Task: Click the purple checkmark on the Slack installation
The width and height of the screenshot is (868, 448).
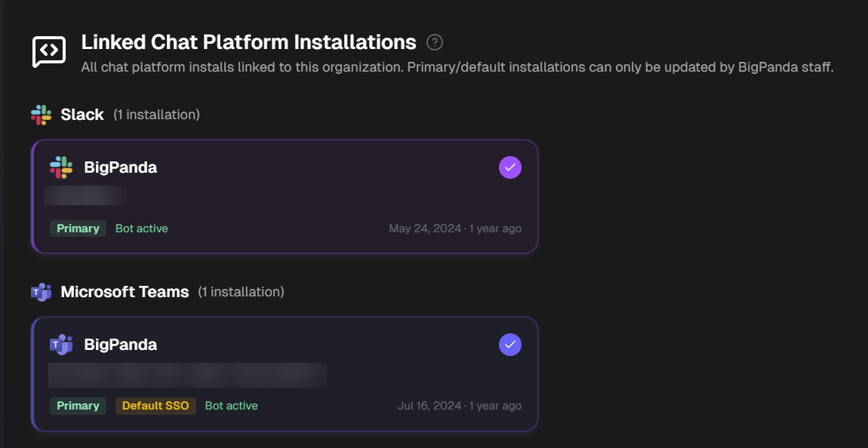Action: [510, 167]
